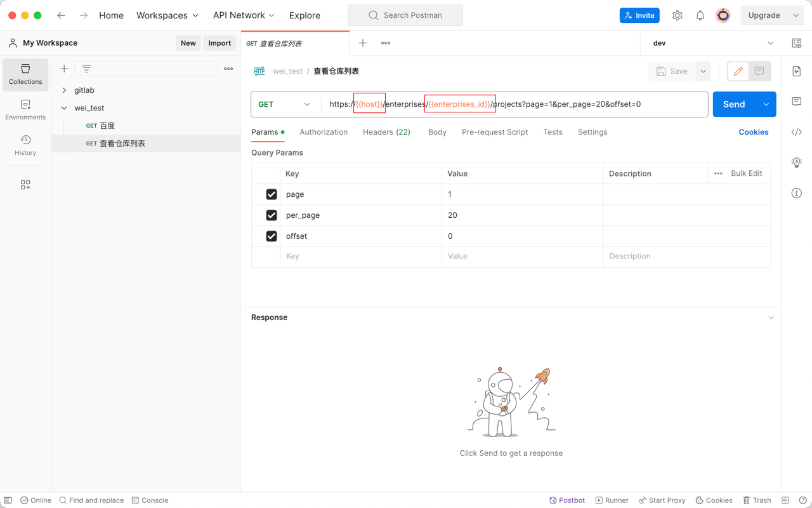Open the request info pane
This screenshot has height=508, width=812.
coord(797,193)
